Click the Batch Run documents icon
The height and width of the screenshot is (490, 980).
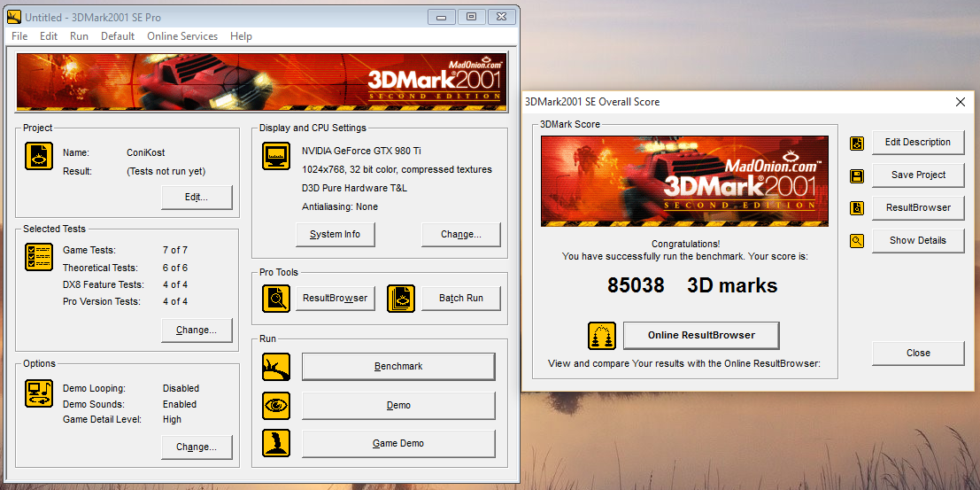coord(401,299)
